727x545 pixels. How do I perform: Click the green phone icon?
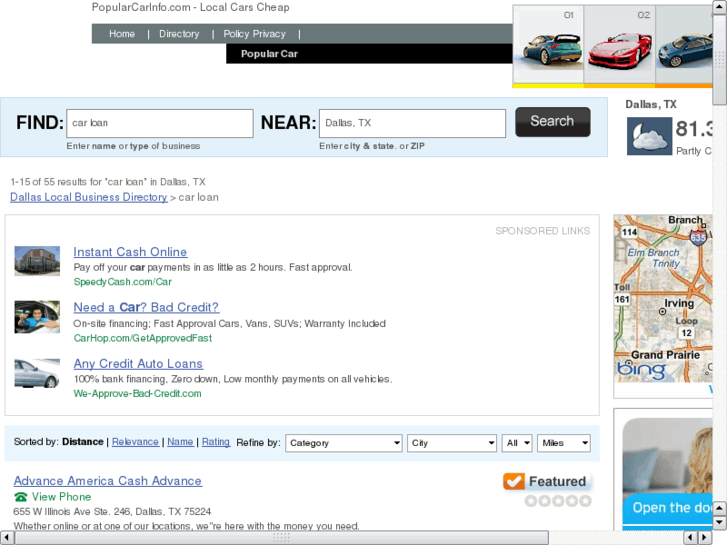(20, 497)
